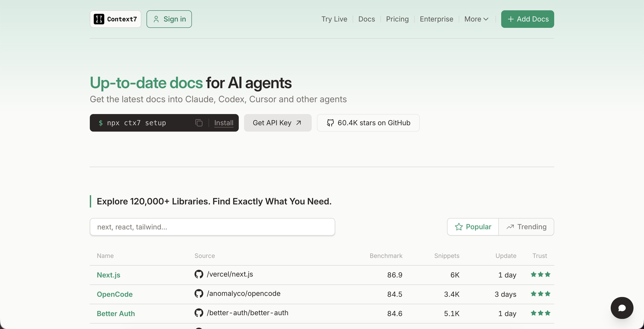Image resolution: width=644 pixels, height=329 pixels.
Task: Click the npx ctx7 setup command text
Action: (x=136, y=123)
